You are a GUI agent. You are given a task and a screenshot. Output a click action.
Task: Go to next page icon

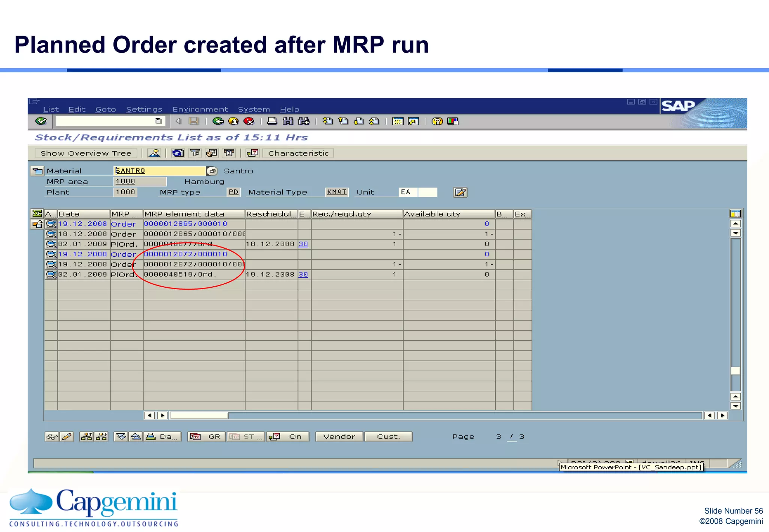click(x=359, y=121)
